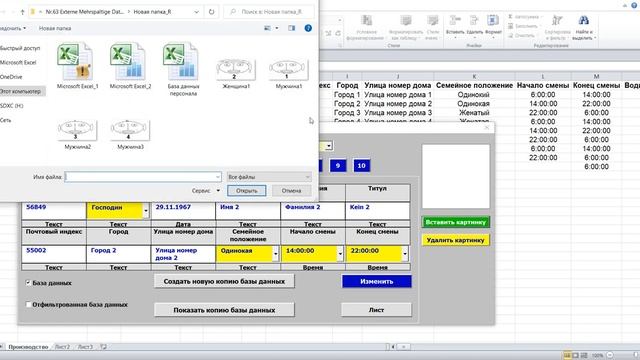Select the Мужчина2 image thumbnail

77,130
